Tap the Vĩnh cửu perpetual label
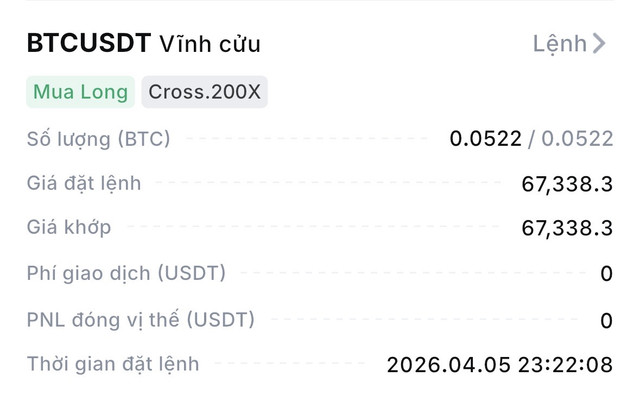The height and width of the screenshot is (398, 640). (x=210, y=44)
